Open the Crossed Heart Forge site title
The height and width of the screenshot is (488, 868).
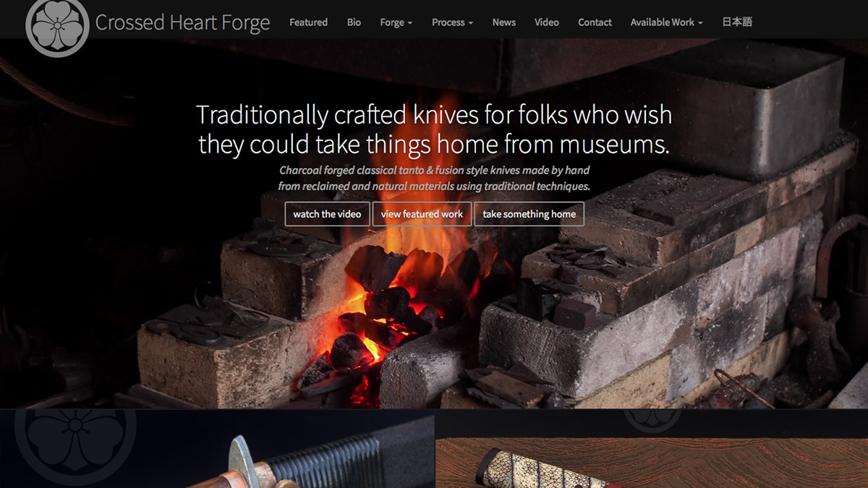click(x=182, y=22)
